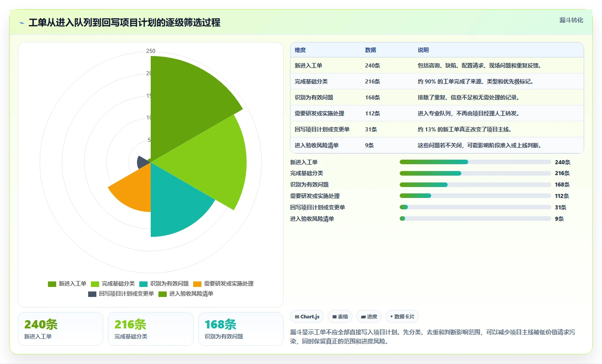The height and width of the screenshot is (364, 602).
Task: Click the 31条 table cell
Action: 371,130
